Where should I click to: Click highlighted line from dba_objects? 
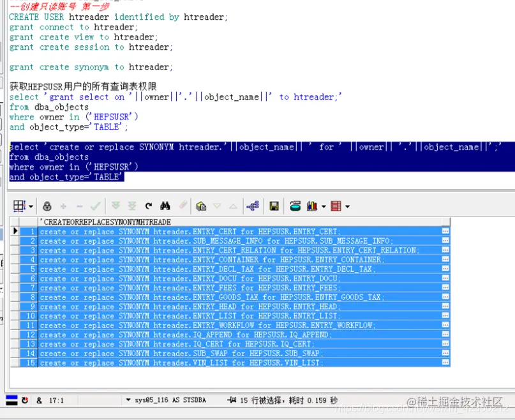[x=49, y=157]
